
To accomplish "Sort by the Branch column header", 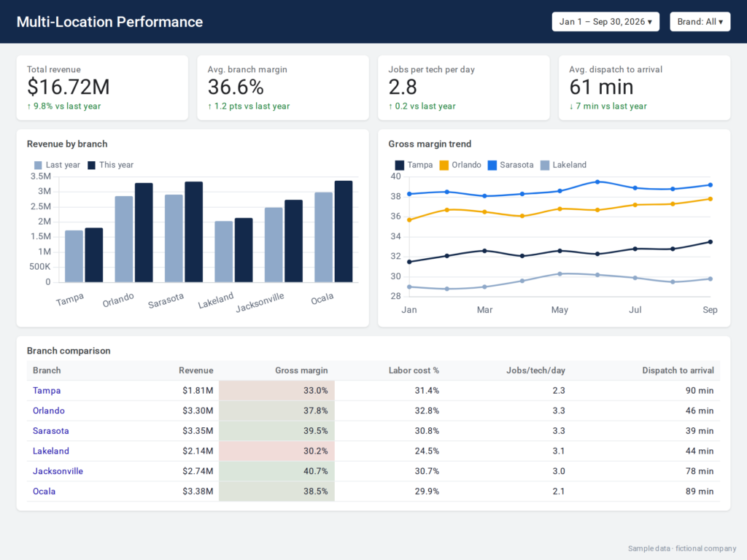I will [x=47, y=370].
